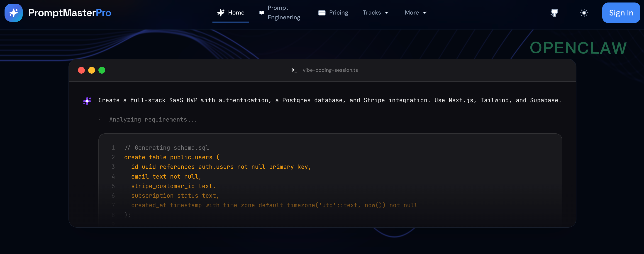Open the Pricing page link
Image resolution: width=644 pixels, height=254 pixels.
pos(338,13)
